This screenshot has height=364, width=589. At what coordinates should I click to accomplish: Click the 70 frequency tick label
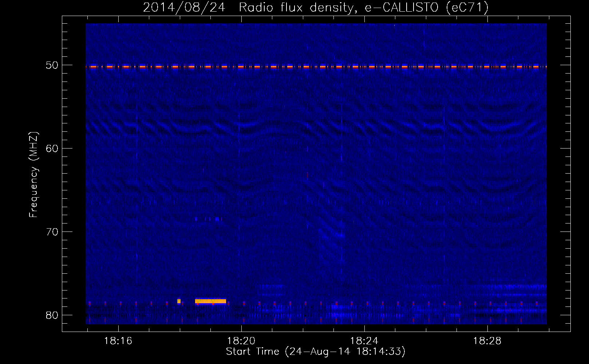[x=52, y=232]
